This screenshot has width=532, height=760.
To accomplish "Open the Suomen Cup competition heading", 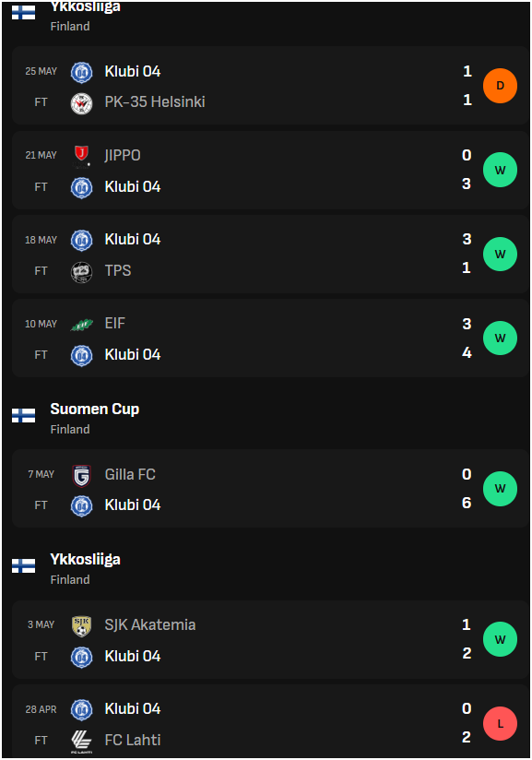I will pyautogui.click(x=95, y=410).
